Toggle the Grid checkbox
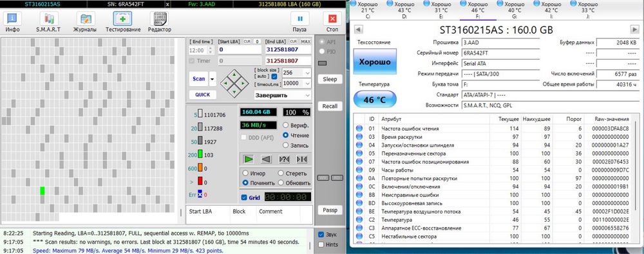The width and height of the screenshot is (644, 254). tap(244, 197)
